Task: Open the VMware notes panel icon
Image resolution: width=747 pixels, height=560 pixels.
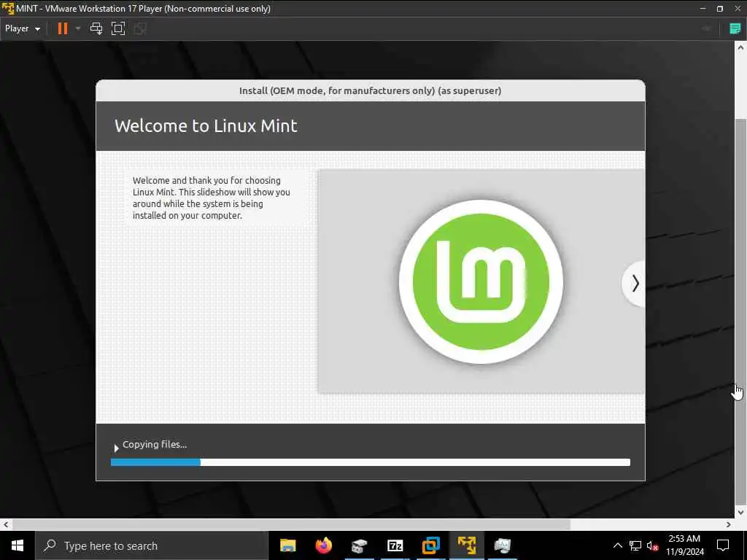Action: [735, 28]
